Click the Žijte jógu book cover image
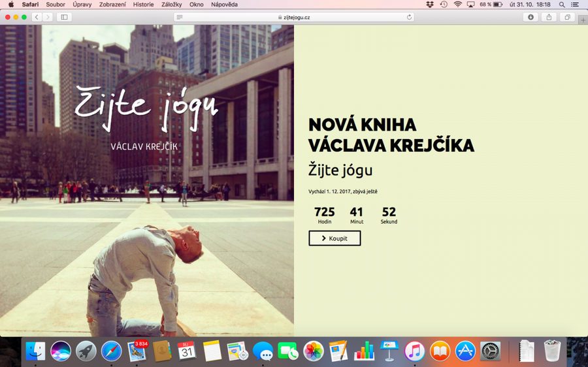The height and width of the screenshot is (367, 588). (x=147, y=181)
